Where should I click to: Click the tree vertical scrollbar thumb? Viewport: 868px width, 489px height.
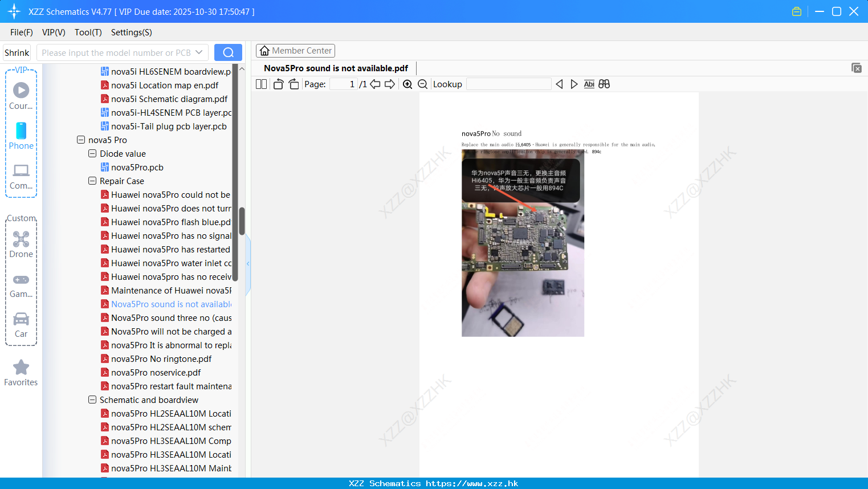(x=242, y=221)
